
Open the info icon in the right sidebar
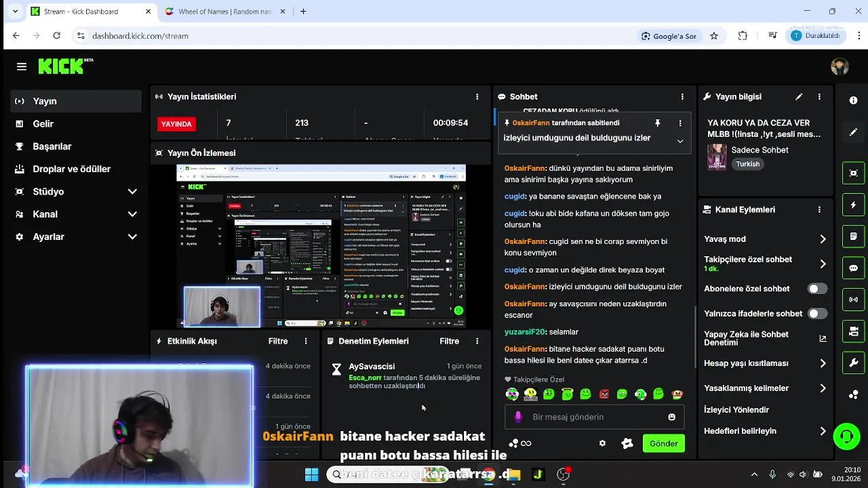853,100
